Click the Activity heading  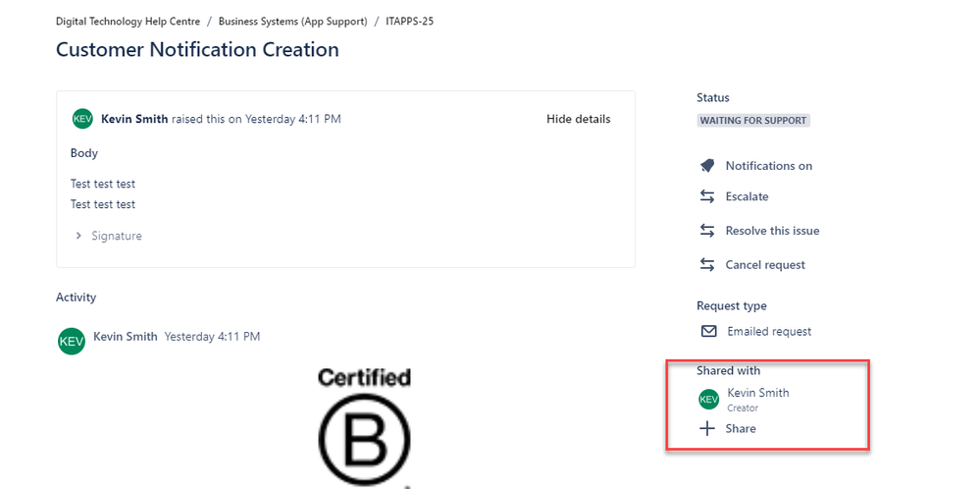[x=76, y=298]
